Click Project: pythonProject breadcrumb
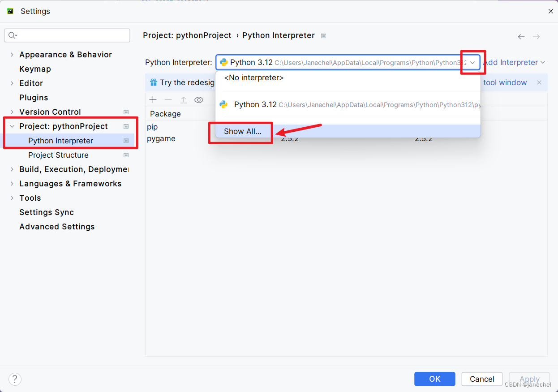The height and width of the screenshot is (392, 558). [187, 35]
